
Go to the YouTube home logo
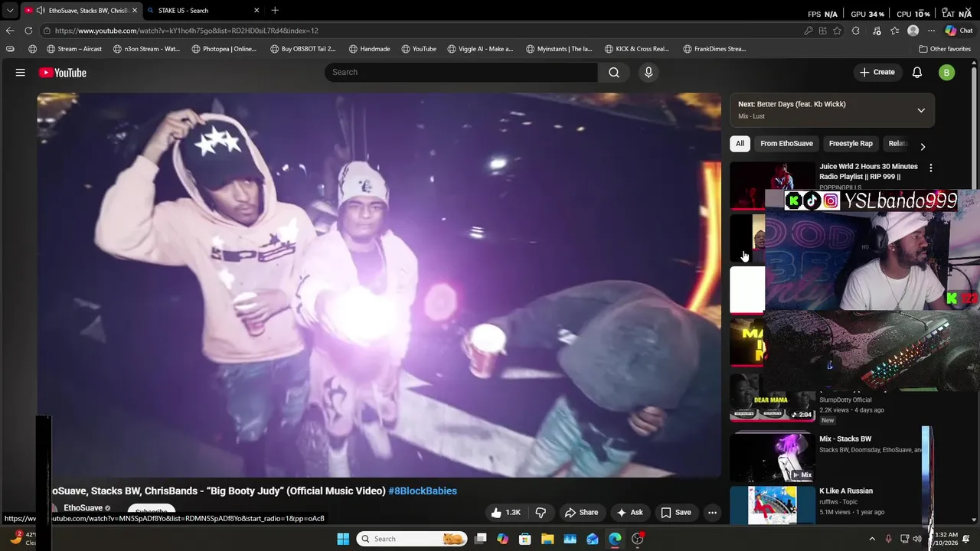(63, 73)
